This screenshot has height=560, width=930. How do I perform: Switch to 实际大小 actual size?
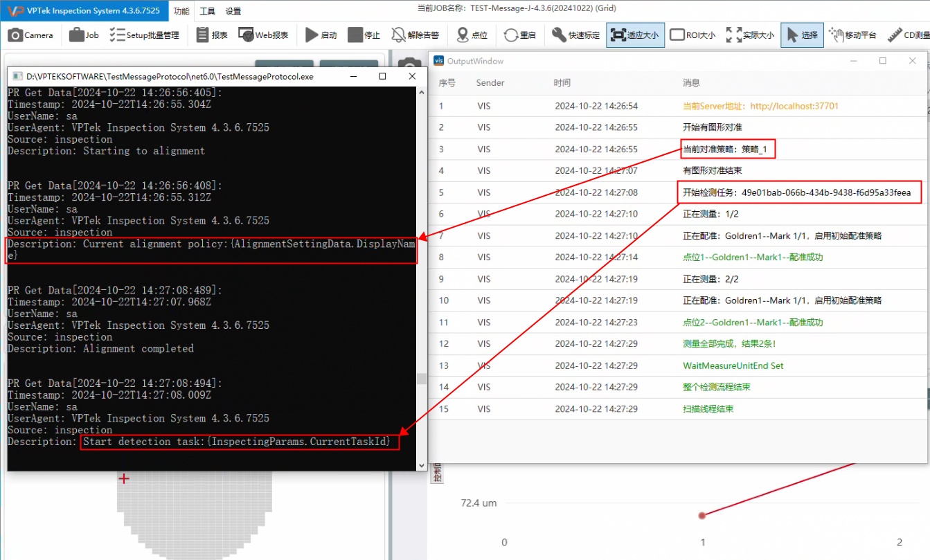[x=750, y=35]
